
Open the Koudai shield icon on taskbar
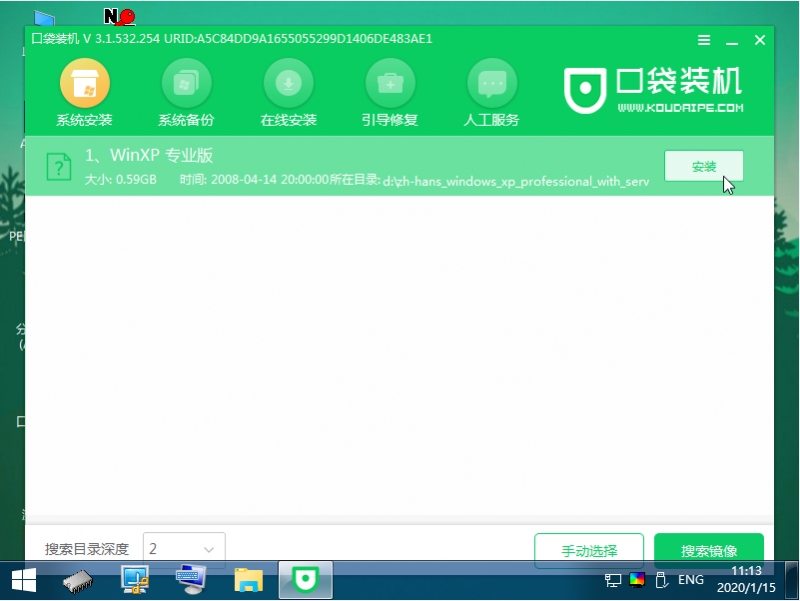(305, 580)
